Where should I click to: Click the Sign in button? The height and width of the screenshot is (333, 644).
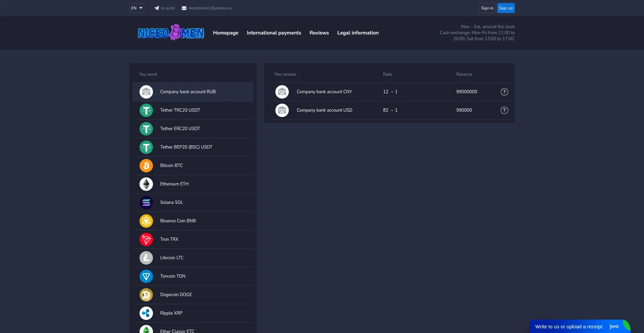point(487,8)
